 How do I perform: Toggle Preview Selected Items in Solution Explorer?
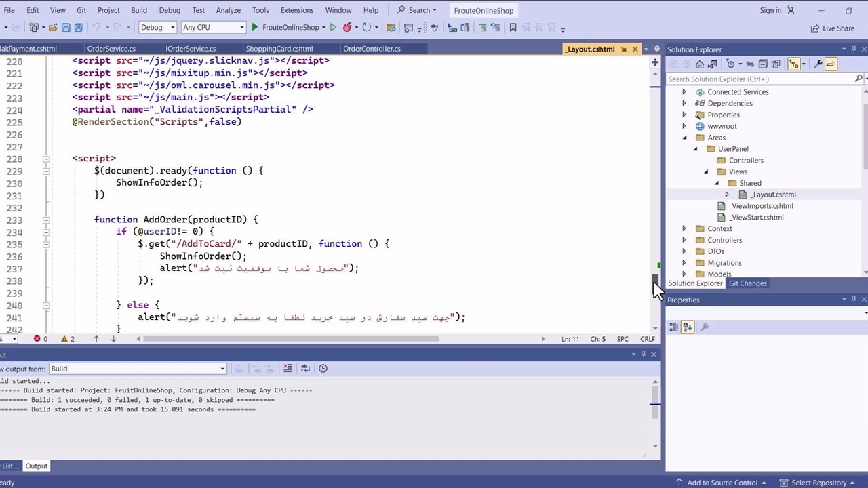(831, 64)
